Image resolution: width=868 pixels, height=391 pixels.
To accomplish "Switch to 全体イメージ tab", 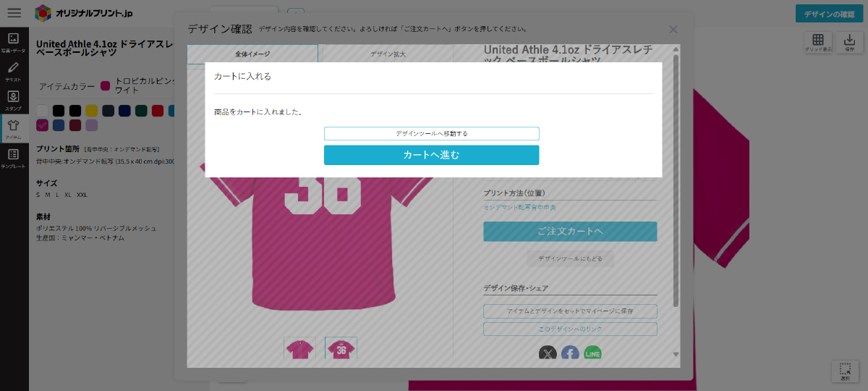I will (252, 54).
